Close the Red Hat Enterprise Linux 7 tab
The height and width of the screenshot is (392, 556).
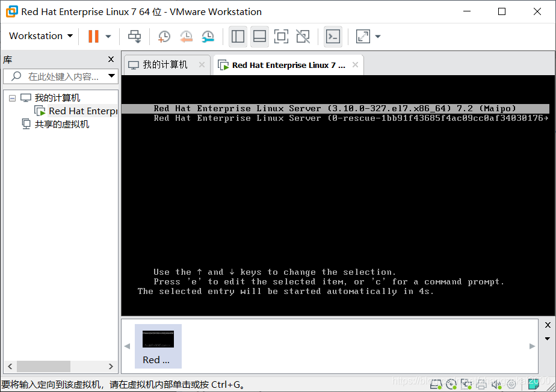355,64
